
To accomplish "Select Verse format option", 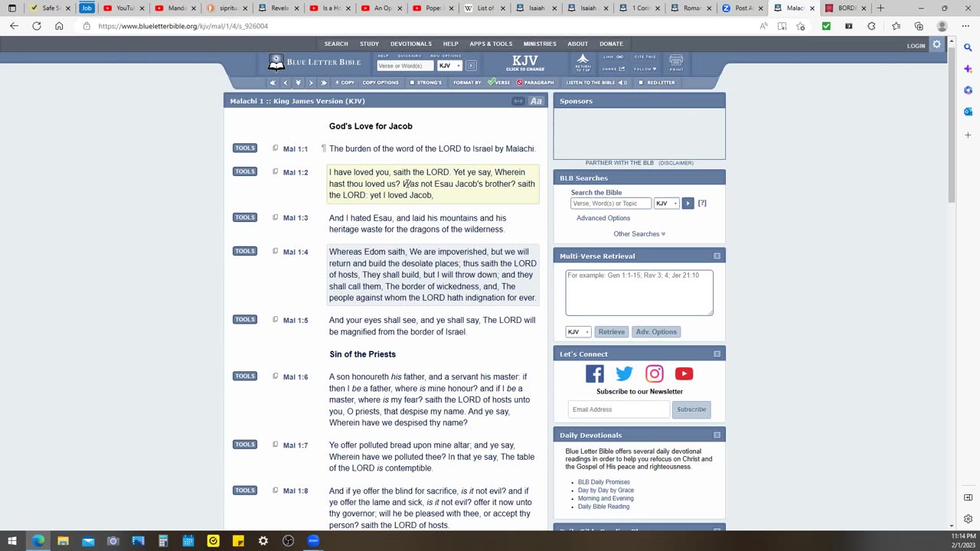I will [x=499, y=83].
